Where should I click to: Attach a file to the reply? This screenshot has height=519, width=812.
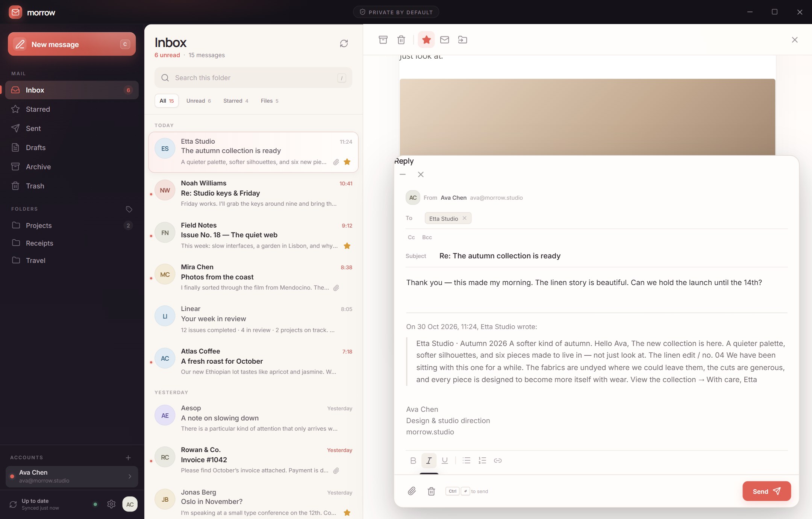pyautogui.click(x=412, y=491)
